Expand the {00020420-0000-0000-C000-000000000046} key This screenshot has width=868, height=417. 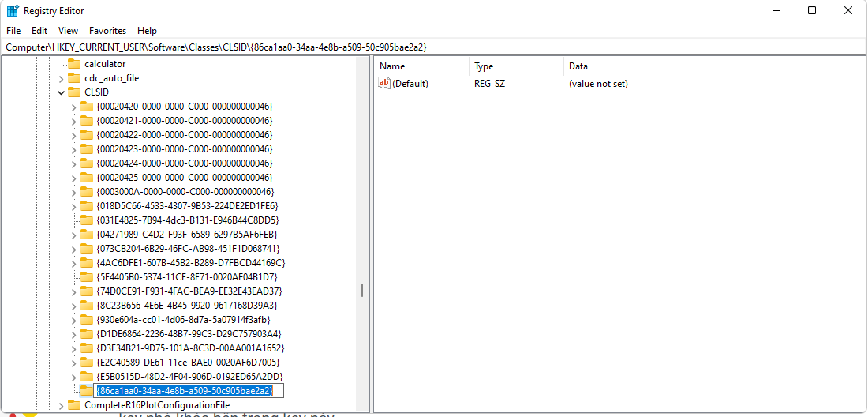point(73,107)
